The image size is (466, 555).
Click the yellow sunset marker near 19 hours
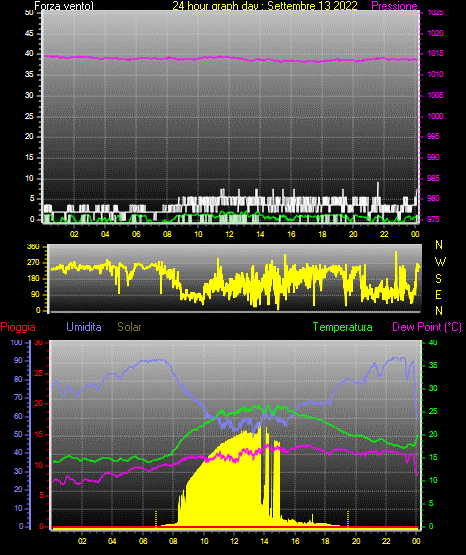[347, 518]
